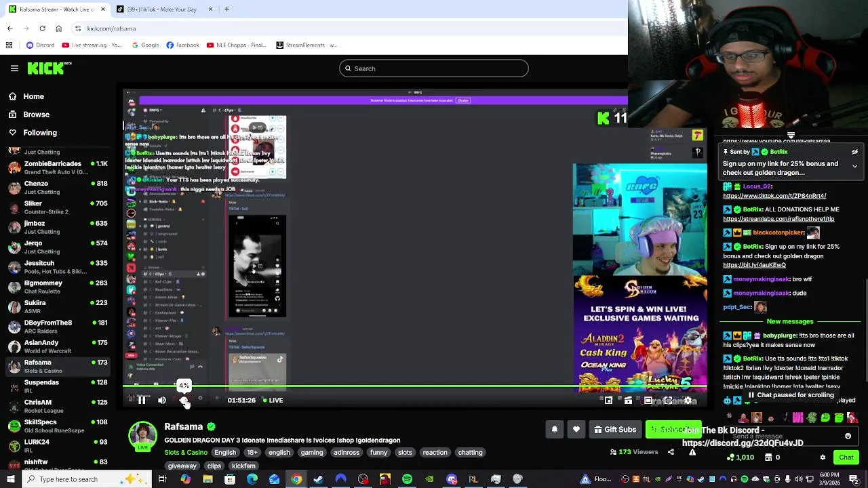
Task: Select the 18+ tag
Action: (252, 453)
